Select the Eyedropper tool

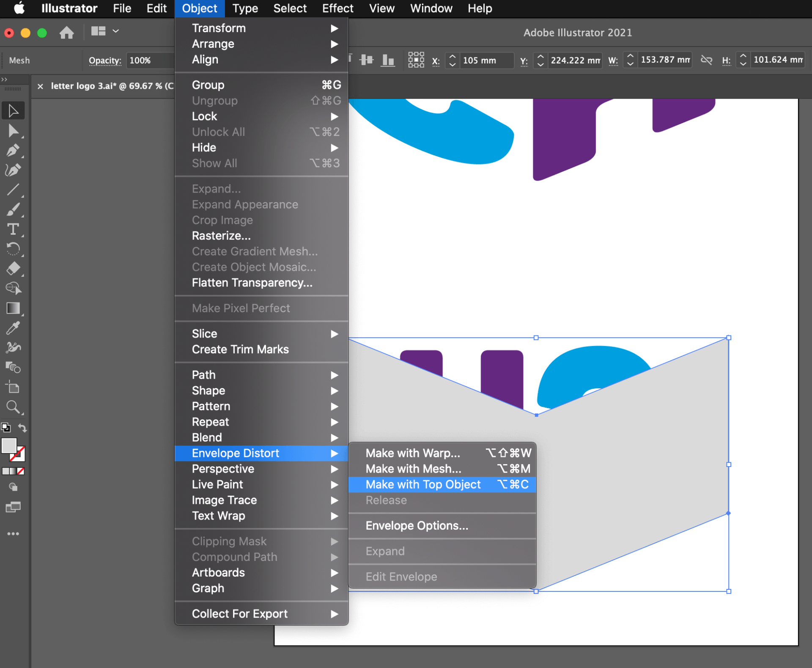tap(13, 328)
